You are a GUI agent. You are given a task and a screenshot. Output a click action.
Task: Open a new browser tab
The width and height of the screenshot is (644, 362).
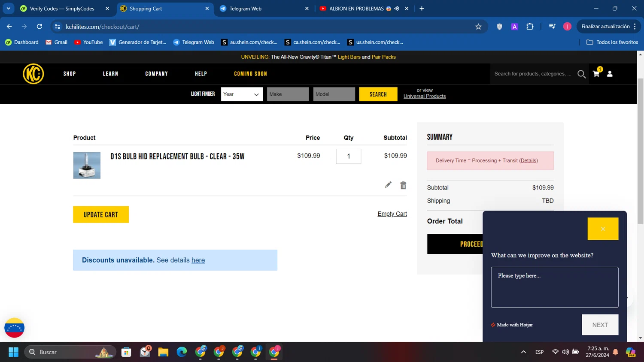[422, 9]
